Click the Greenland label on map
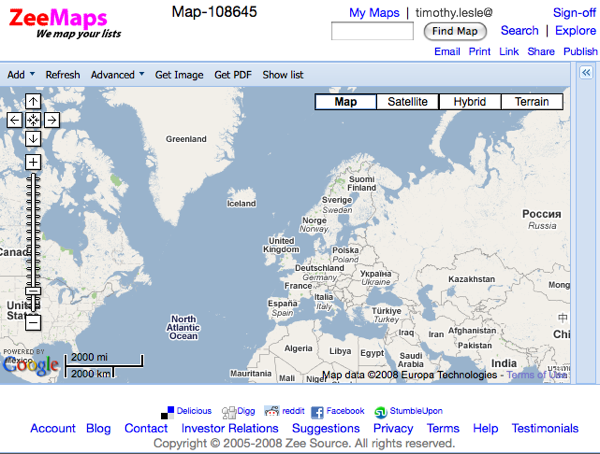Screen dimensions: 600x454 pyautogui.click(x=186, y=139)
